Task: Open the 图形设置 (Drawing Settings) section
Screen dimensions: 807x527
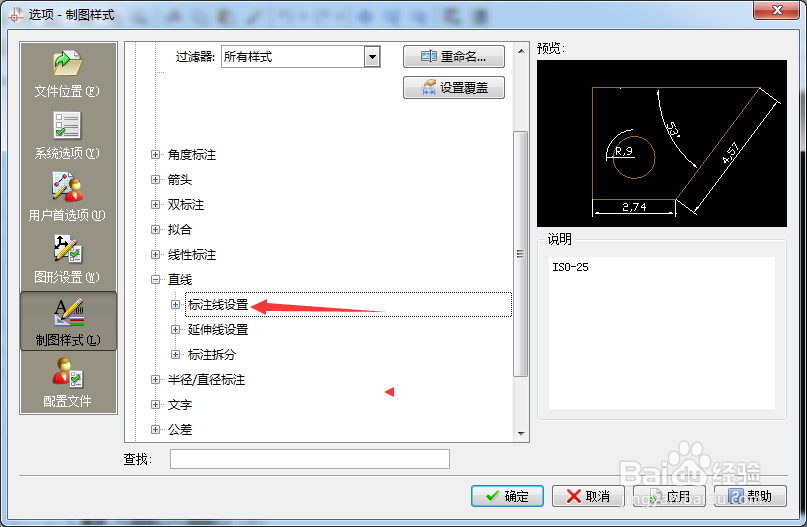Action: click(67, 259)
